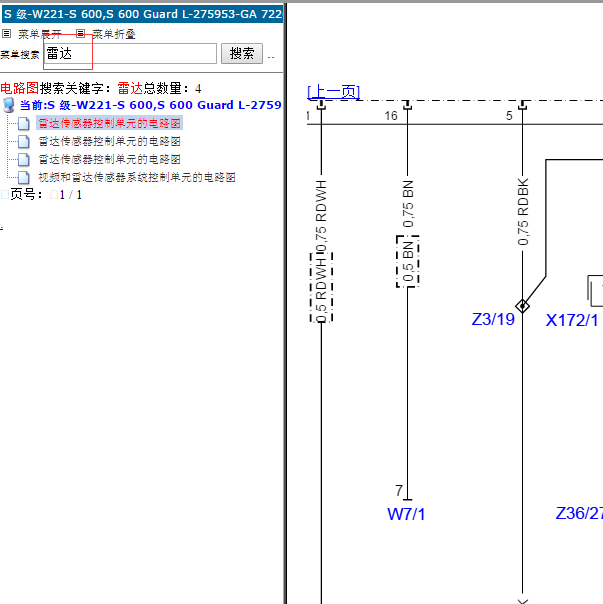603x604 pixels.
Task: Click document icon of the highlighted red entry
Action: tap(24, 124)
